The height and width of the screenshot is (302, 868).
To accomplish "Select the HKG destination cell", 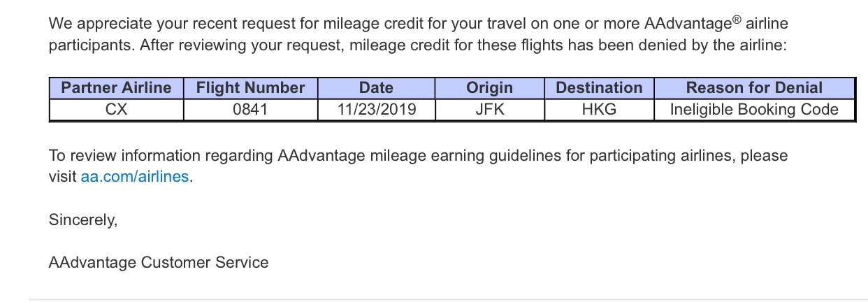I will tap(599, 110).
